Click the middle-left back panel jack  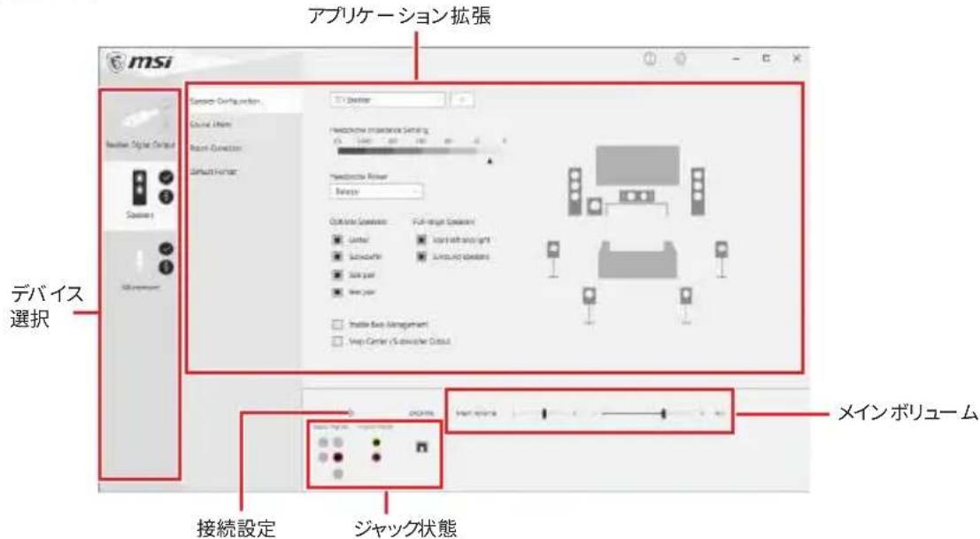tap(323, 458)
